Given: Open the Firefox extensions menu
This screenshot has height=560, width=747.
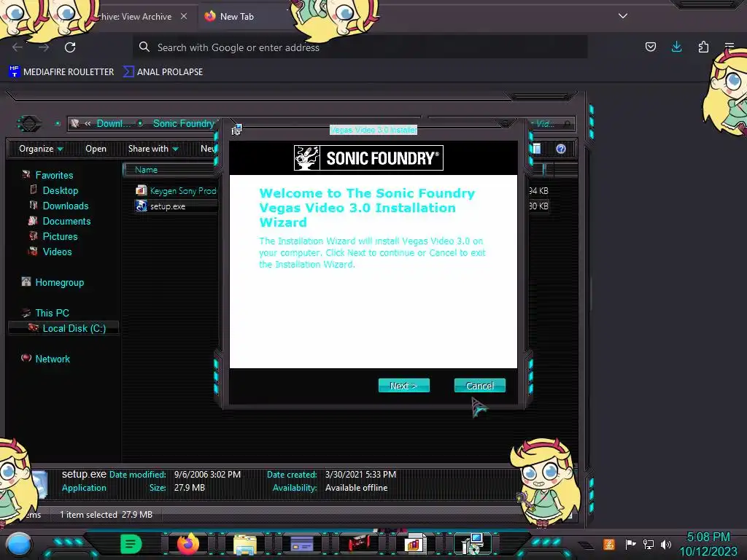Looking at the screenshot, I should (703, 47).
